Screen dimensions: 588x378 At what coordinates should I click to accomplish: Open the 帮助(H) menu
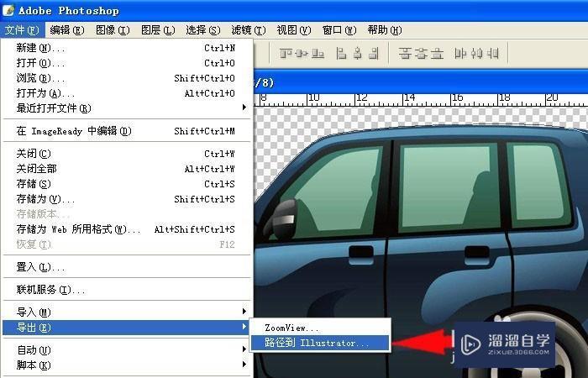(x=385, y=30)
